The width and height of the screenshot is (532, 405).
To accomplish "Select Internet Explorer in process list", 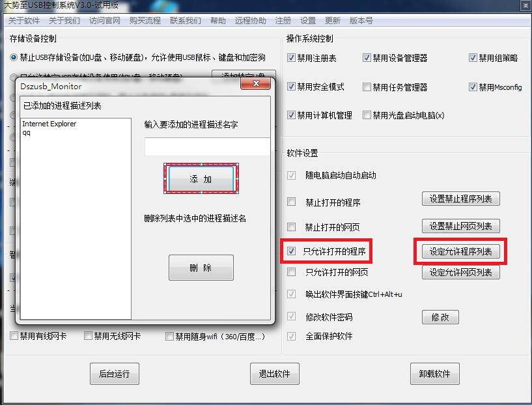I will pyautogui.click(x=49, y=124).
